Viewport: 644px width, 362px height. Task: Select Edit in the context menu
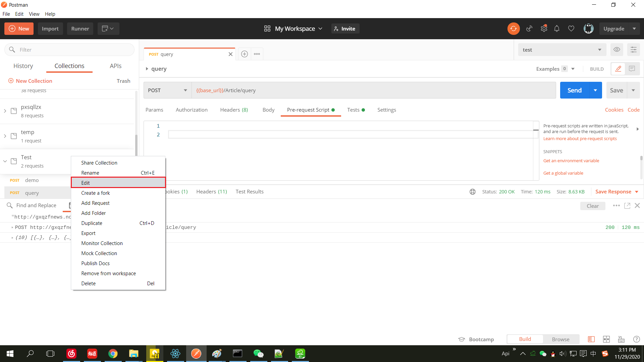[x=118, y=183]
